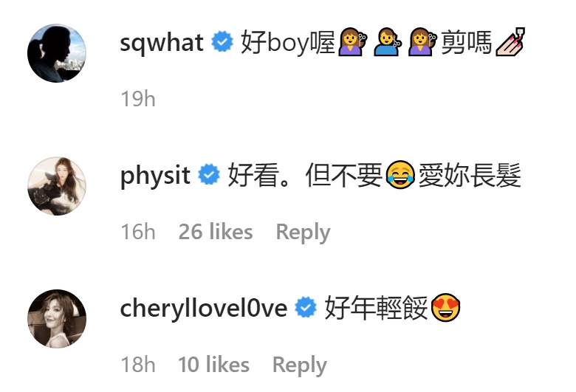Click the 16h timestamp under physit
Viewport: 576px width, 392px height.
pos(138,232)
